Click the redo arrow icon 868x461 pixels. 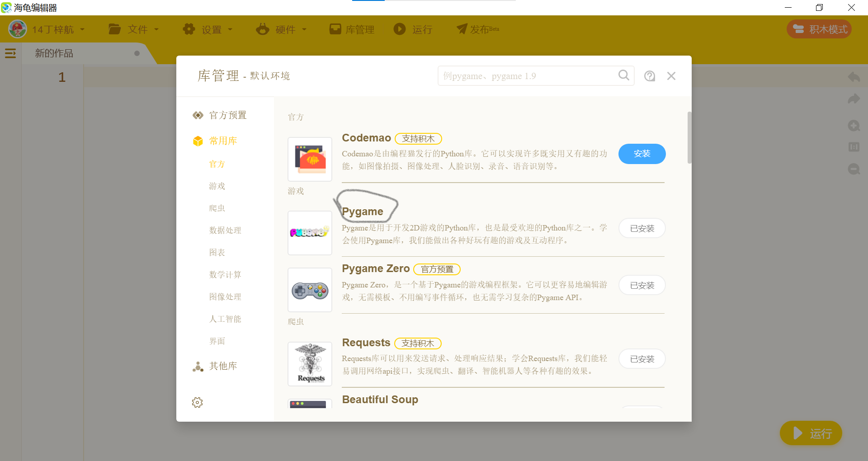(854, 99)
